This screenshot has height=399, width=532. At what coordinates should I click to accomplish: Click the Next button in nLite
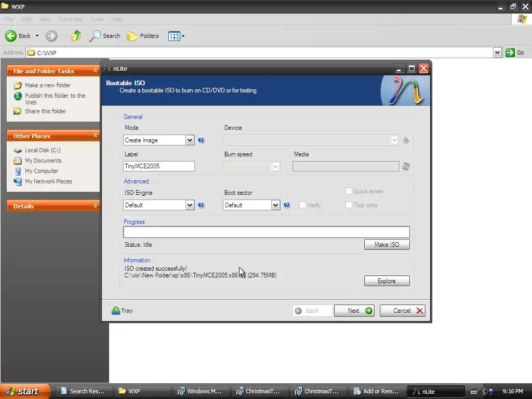pos(354,311)
